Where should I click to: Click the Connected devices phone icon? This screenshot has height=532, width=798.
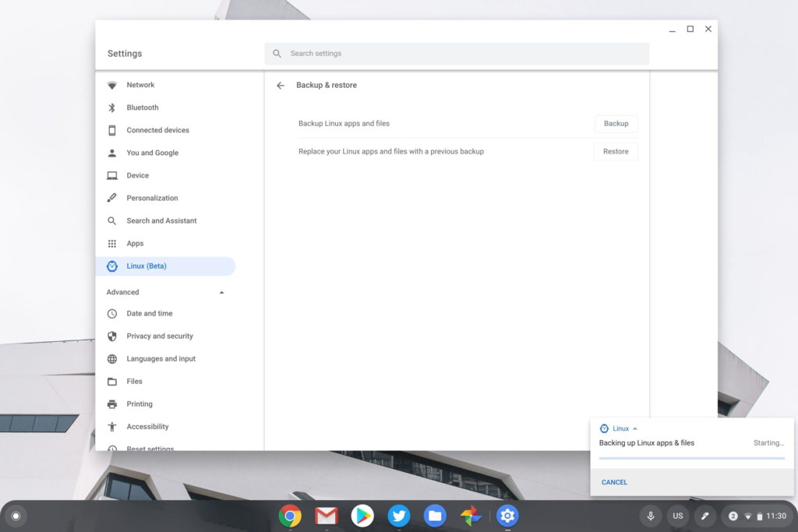pos(112,130)
